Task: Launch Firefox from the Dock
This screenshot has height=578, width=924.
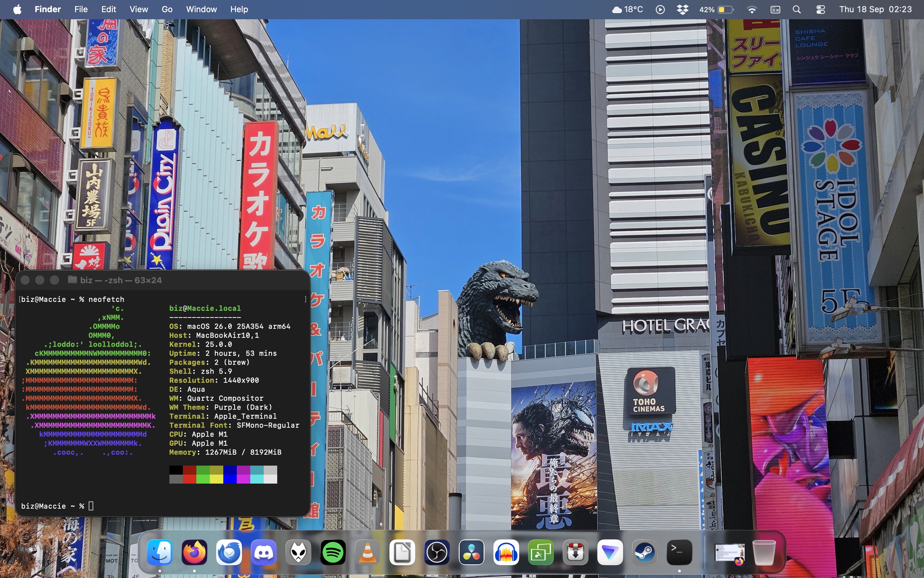Action: 194,552
